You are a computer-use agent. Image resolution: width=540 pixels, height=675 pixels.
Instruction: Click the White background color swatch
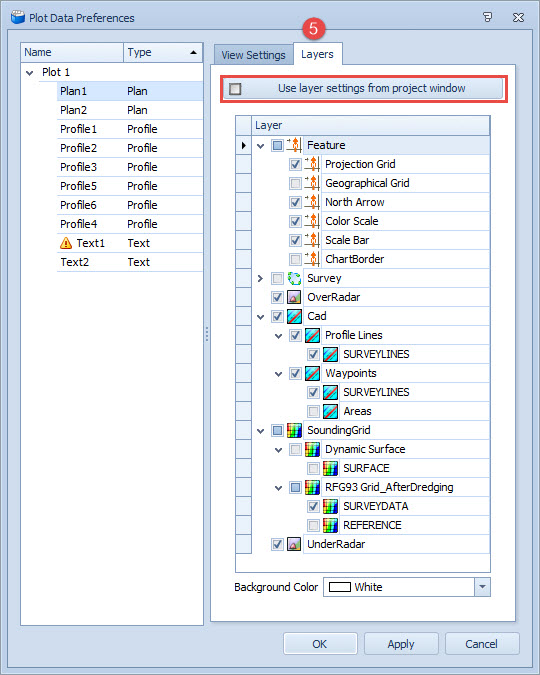pos(340,587)
